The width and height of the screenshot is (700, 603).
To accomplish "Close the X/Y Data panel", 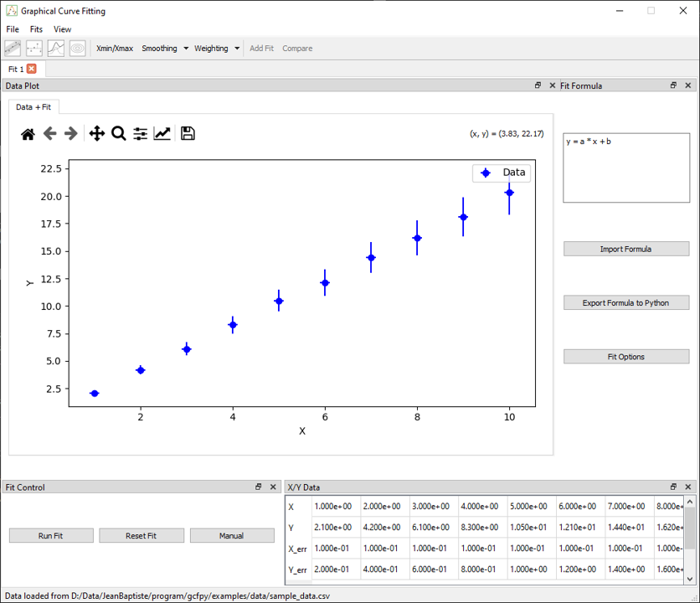I will click(688, 487).
